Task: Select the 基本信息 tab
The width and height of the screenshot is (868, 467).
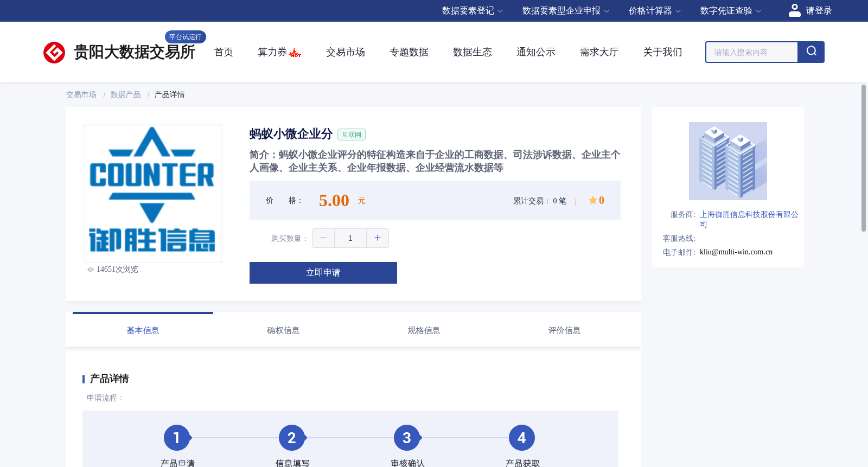Action: pos(143,330)
